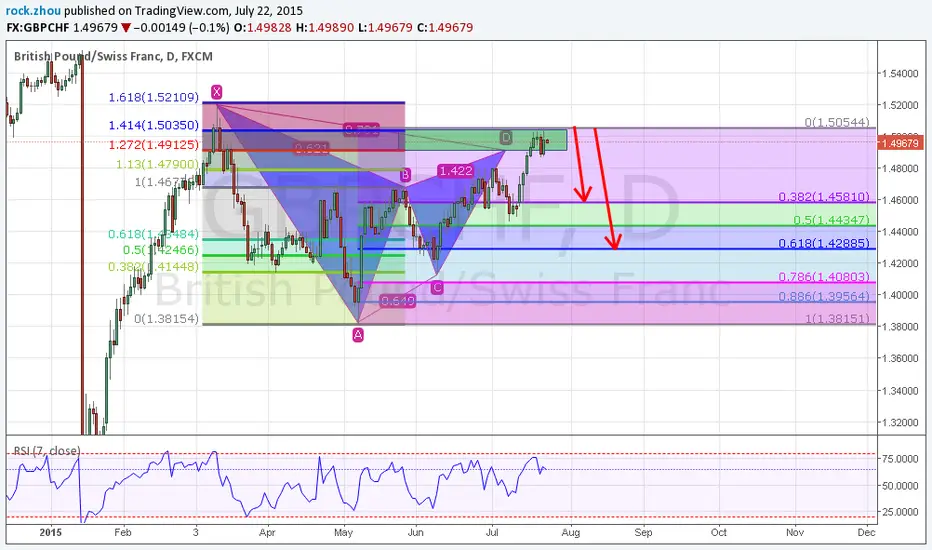Click the 1.414(1.50350) Fibonacci label
932x550 pixels.
tap(153, 125)
